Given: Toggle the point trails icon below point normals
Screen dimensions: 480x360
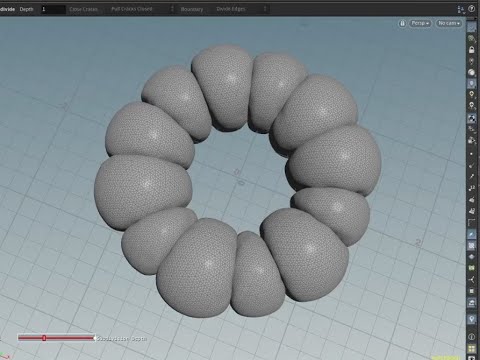Looking at the screenshot, I should pos(471,176).
